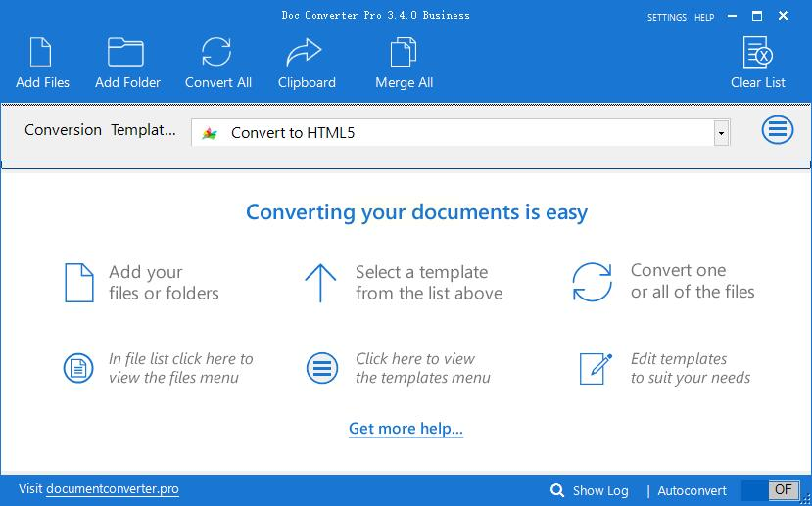Click the Click here to view templates menu text
This screenshot has height=506, width=812.
(422, 368)
